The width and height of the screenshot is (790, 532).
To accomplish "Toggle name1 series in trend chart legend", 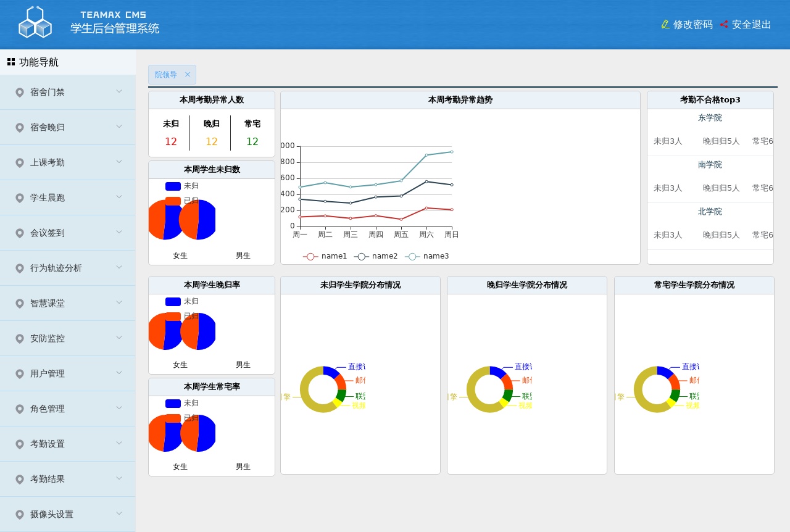I will pos(325,256).
